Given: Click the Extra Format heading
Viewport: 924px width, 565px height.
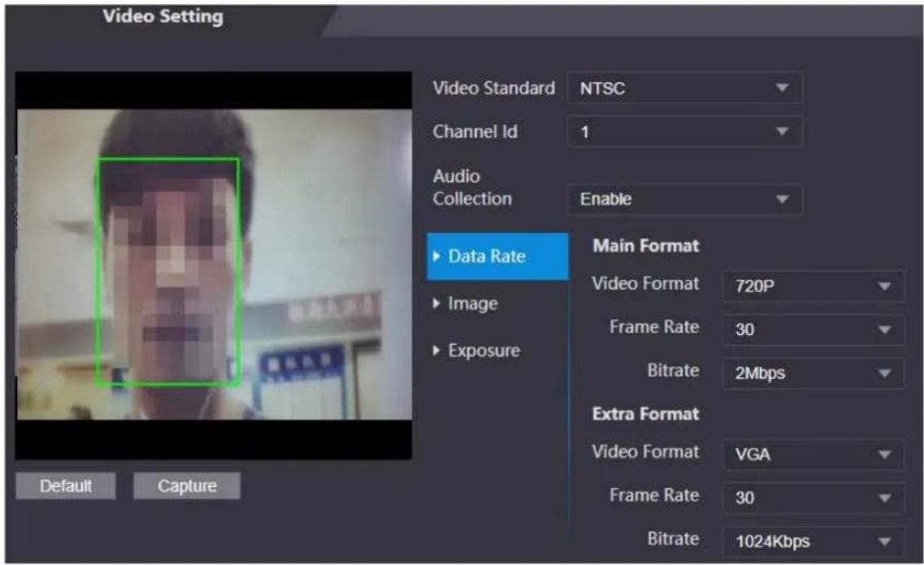Looking at the screenshot, I should click(646, 414).
